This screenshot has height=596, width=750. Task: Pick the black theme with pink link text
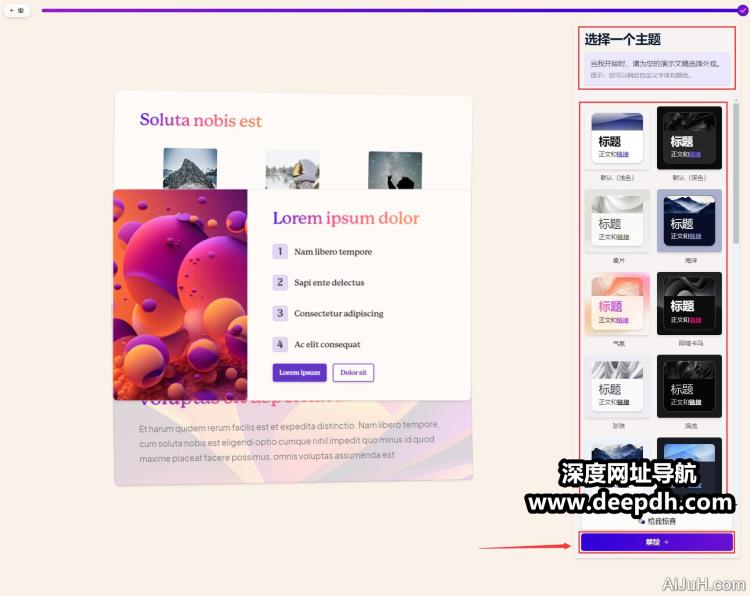pos(689,303)
